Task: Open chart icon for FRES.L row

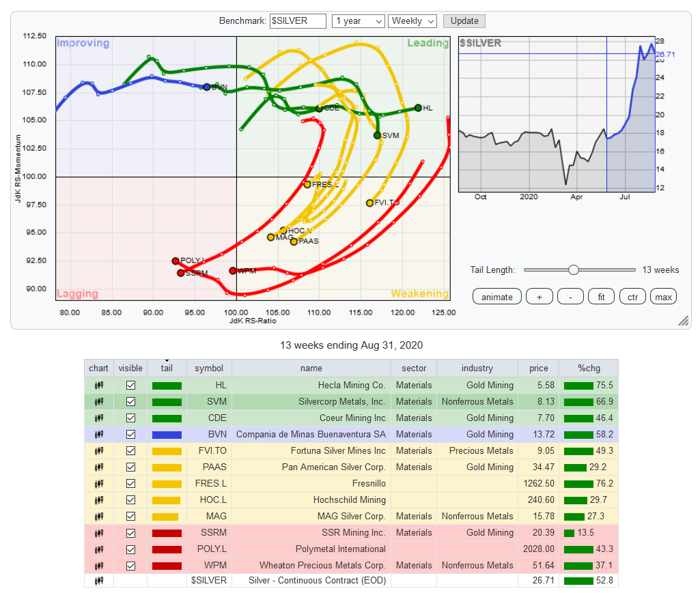Action: (x=98, y=484)
